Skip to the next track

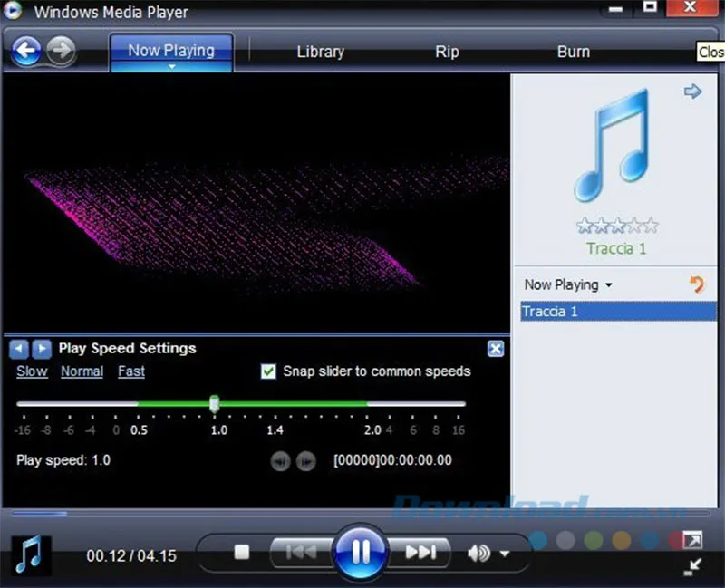pos(420,552)
